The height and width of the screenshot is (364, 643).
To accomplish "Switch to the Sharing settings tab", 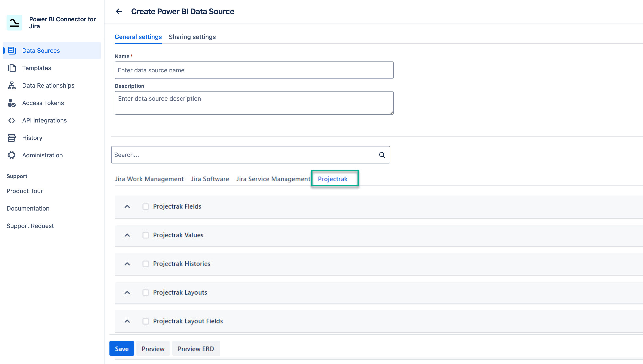I will (x=192, y=37).
